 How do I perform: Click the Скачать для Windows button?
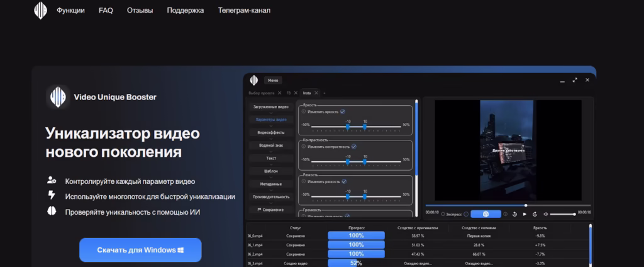pyautogui.click(x=140, y=250)
